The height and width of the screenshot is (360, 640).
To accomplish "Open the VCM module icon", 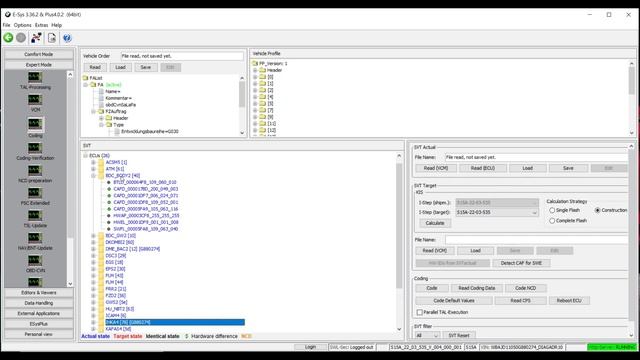I will click(35, 100).
